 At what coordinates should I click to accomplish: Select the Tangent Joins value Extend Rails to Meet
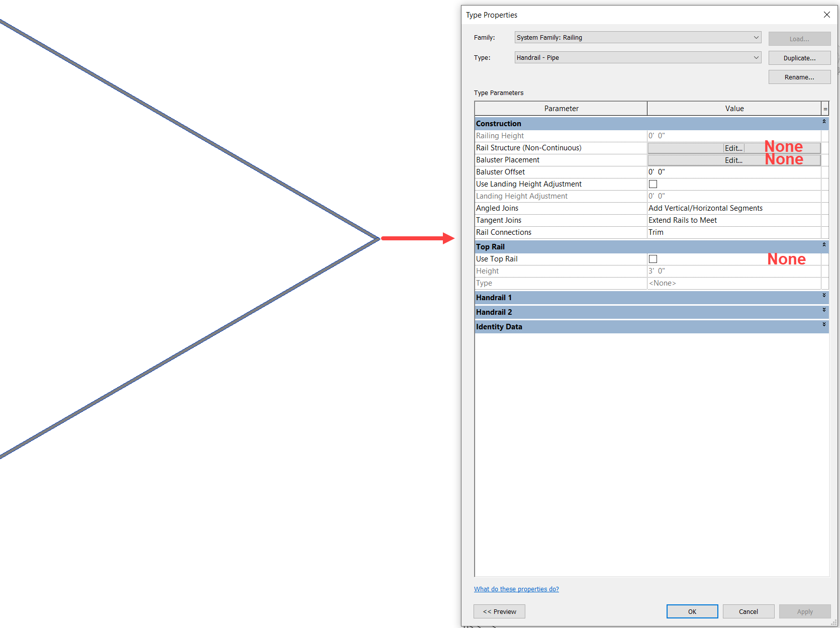(x=734, y=220)
